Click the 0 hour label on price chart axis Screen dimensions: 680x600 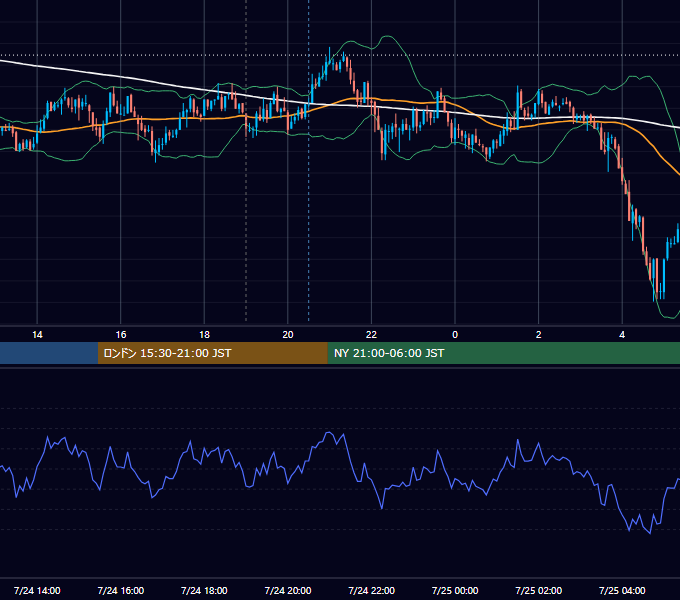pyautogui.click(x=455, y=335)
